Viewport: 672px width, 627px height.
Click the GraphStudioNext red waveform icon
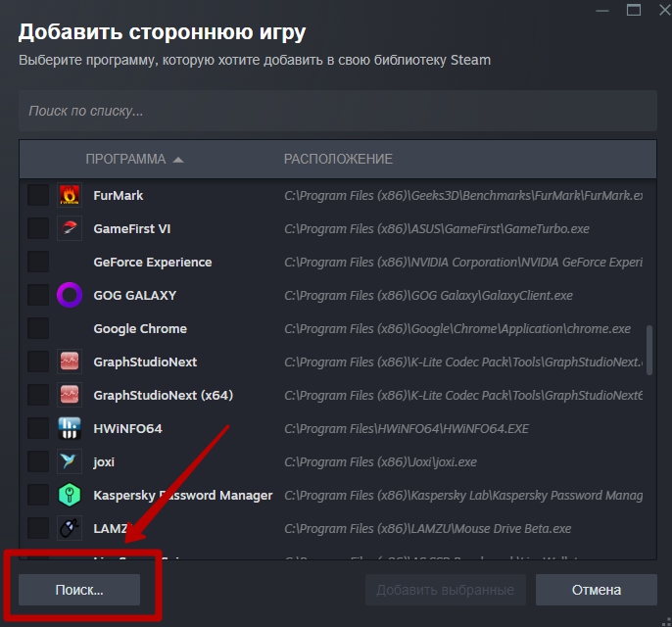pyautogui.click(x=69, y=362)
